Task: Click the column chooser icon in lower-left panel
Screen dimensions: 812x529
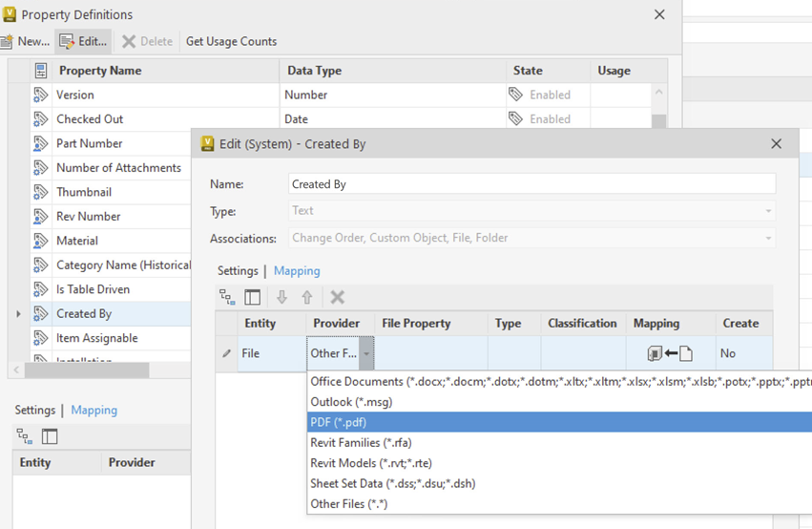Action: click(x=50, y=436)
